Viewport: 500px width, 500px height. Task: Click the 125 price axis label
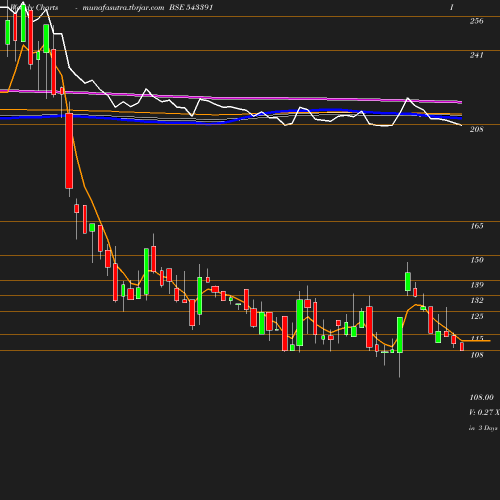tap(477, 316)
